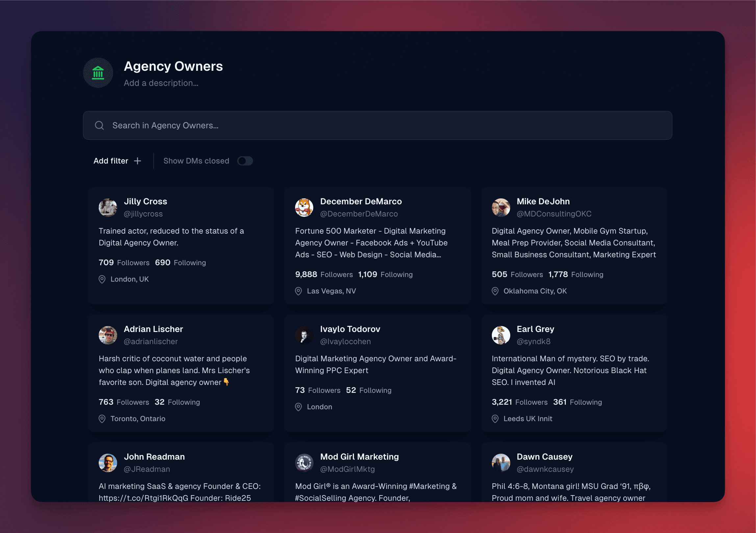The height and width of the screenshot is (533, 756).
Task: Click the location pin icon next to Toronto, Ontario
Action: tap(102, 419)
